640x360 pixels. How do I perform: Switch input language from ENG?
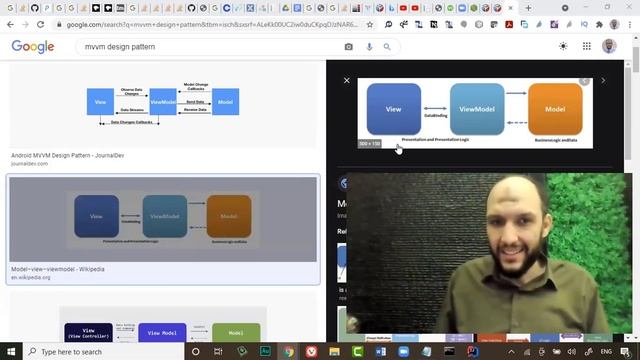606,351
